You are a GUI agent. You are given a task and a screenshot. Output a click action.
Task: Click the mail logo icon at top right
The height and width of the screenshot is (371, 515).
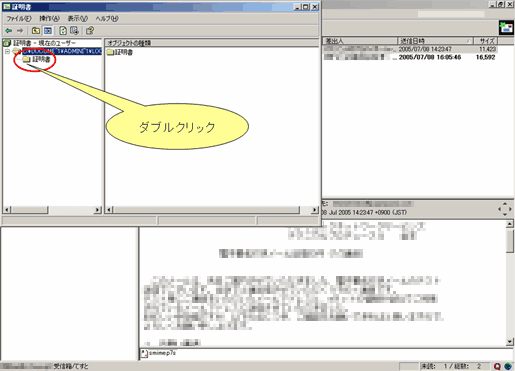pyautogui.click(x=506, y=27)
